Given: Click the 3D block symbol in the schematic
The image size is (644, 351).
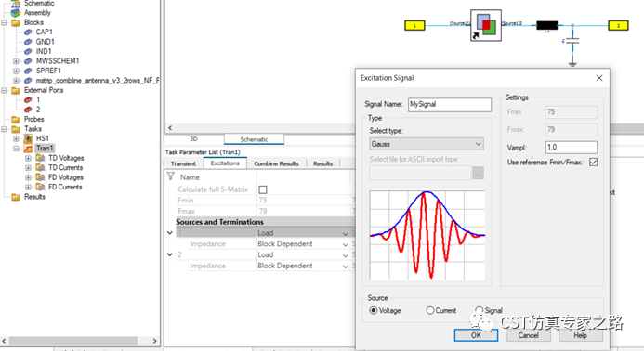Looking at the screenshot, I should [486, 25].
